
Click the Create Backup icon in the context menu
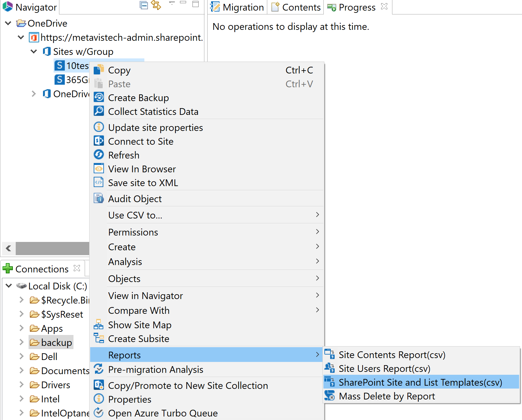[99, 97]
